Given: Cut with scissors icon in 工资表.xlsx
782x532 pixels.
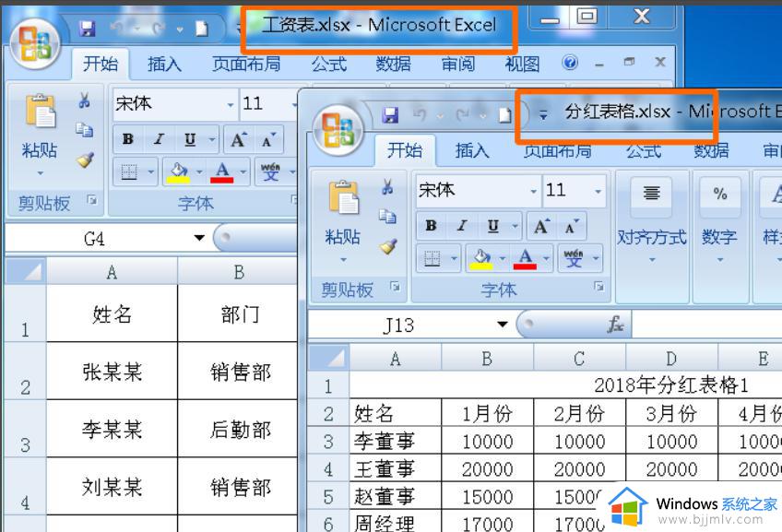Looking at the screenshot, I should (84, 100).
